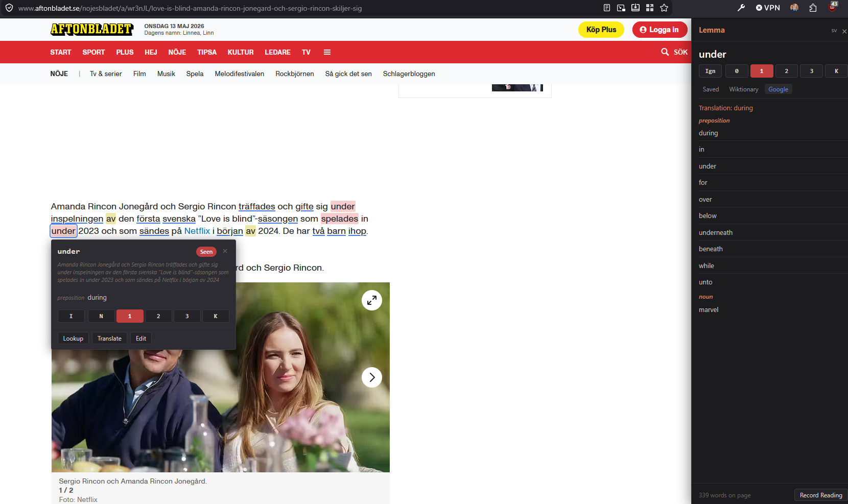Click the Netflix link in article
Screen dimensions: 848x504
[x=197, y=231]
